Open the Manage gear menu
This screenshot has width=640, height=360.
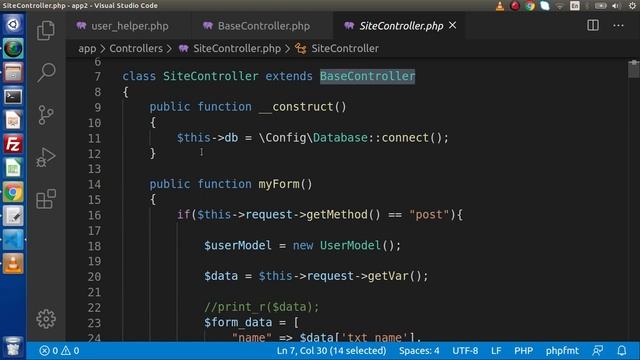(x=46, y=318)
